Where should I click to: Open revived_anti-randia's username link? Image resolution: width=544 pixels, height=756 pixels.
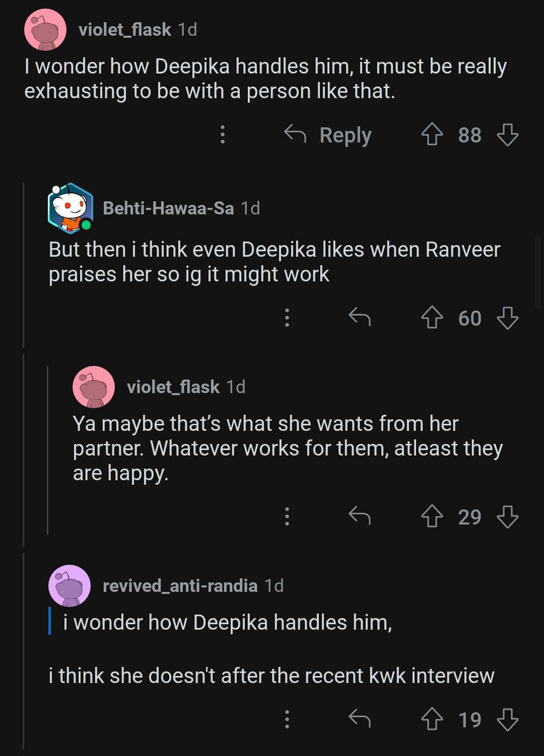(x=180, y=585)
